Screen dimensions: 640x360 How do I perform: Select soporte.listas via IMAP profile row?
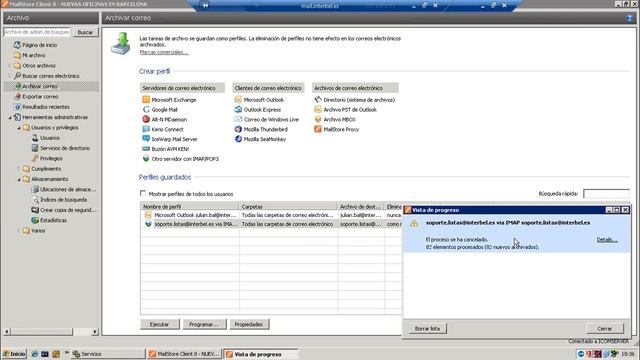[x=271, y=224]
